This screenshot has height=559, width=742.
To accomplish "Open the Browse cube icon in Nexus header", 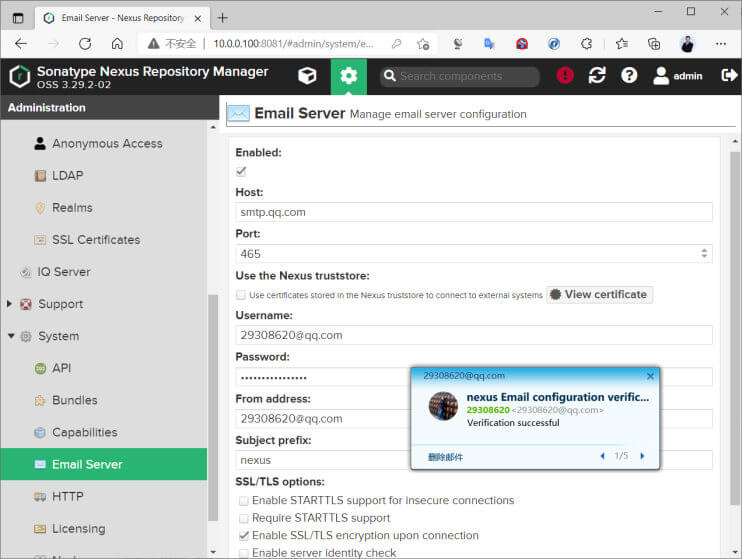I will 307,76.
